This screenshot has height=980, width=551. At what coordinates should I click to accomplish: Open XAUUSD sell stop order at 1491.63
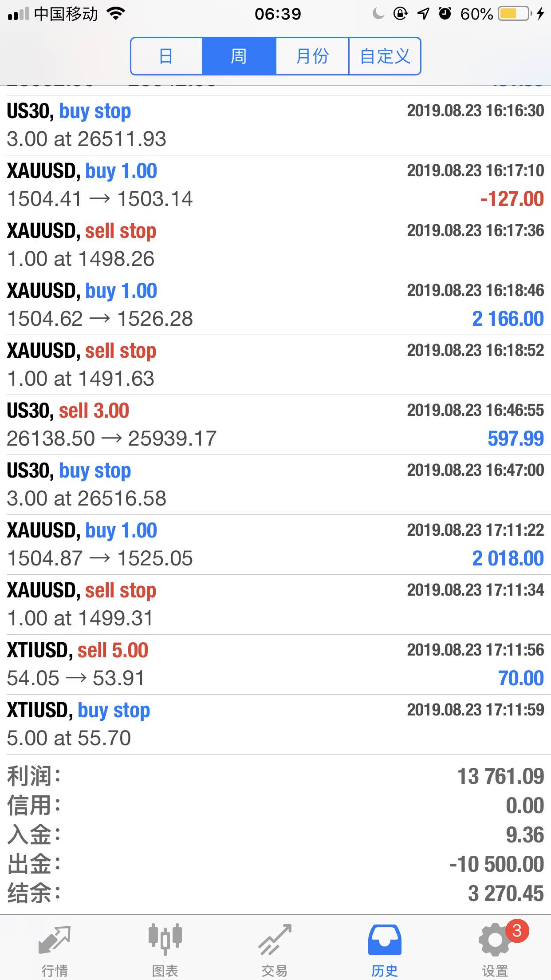point(275,365)
